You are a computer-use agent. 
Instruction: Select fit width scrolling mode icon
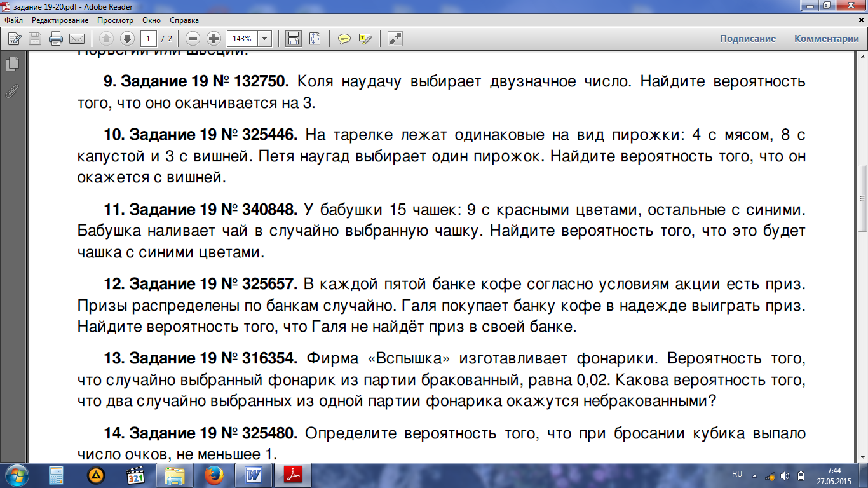click(x=294, y=38)
